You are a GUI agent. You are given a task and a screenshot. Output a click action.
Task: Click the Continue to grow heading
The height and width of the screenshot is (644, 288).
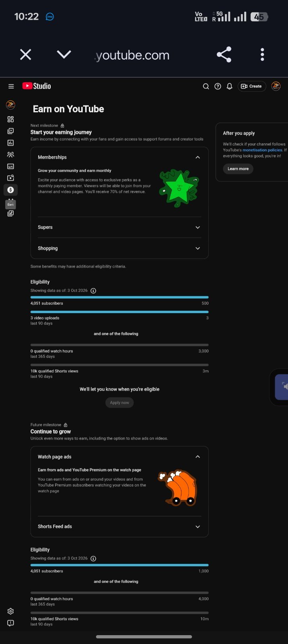(51, 431)
